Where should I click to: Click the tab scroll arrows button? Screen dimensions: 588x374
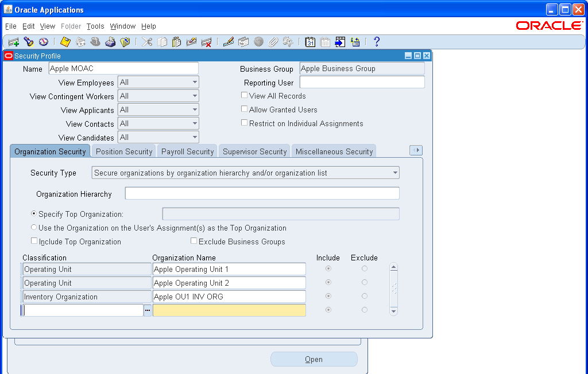(416, 150)
